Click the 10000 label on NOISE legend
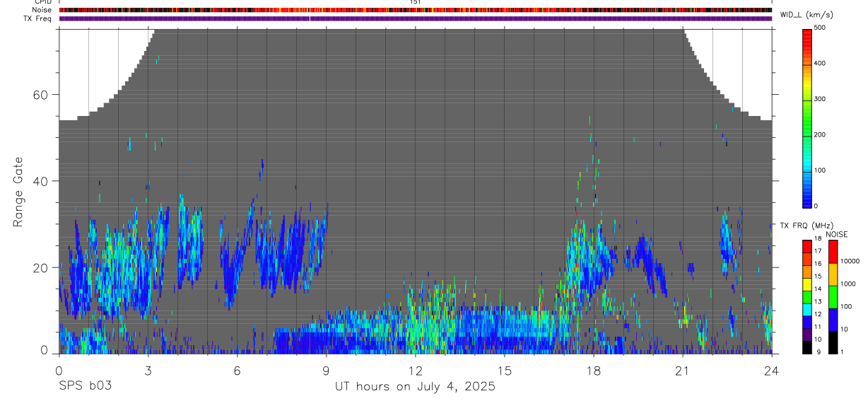 pos(850,261)
